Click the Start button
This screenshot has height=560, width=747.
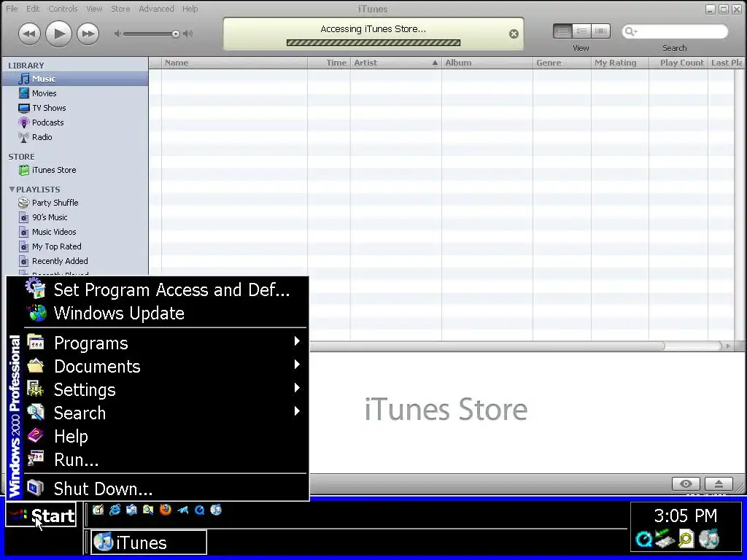(x=41, y=515)
